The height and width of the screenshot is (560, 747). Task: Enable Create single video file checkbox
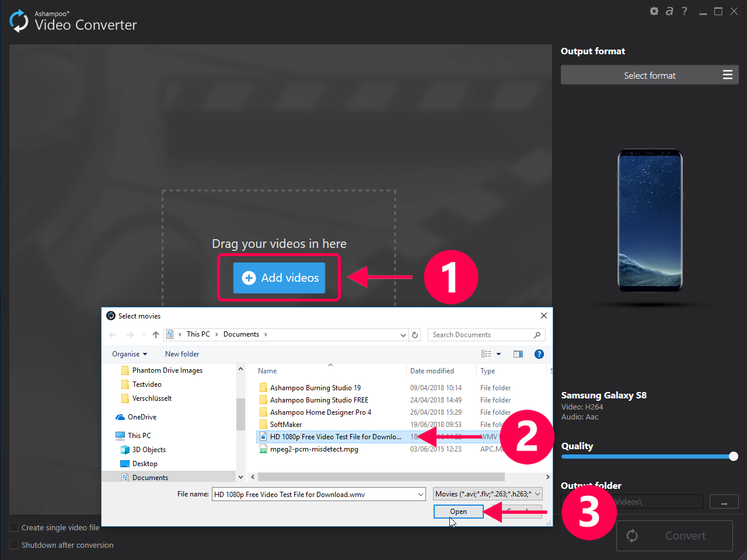click(14, 527)
